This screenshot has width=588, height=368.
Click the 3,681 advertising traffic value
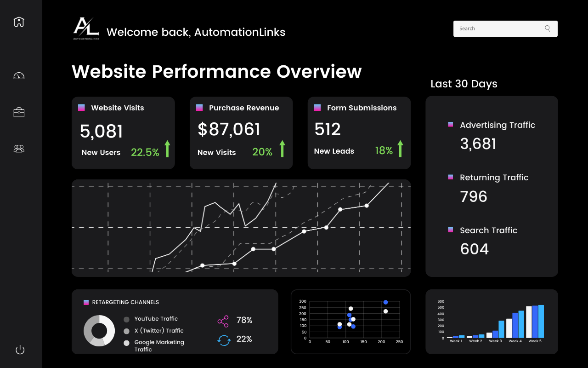click(x=478, y=144)
